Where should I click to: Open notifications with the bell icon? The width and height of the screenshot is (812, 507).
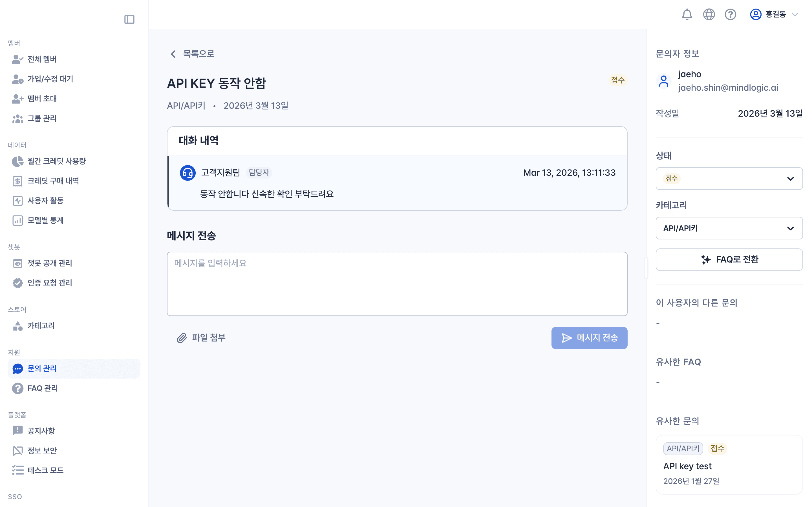687,14
